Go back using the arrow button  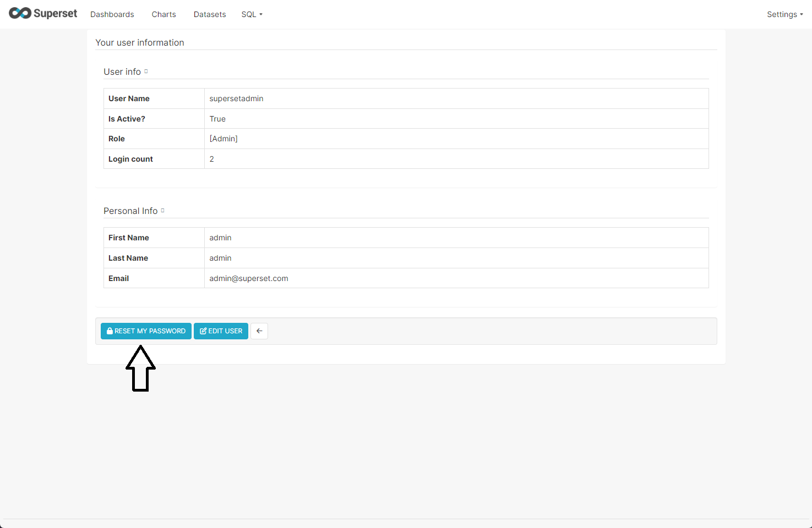coord(259,331)
